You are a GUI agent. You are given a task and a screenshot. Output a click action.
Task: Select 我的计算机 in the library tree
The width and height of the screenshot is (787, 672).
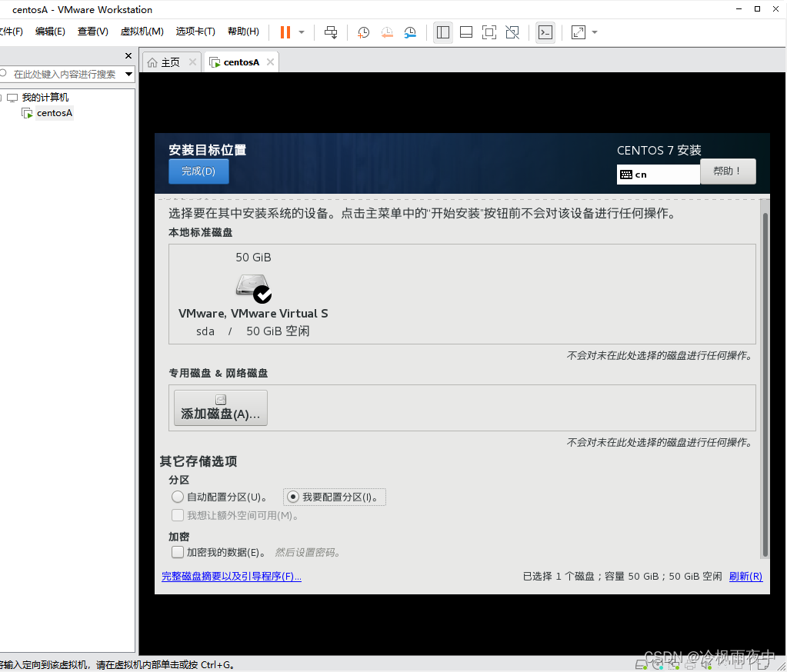pyautogui.click(x=45, y=98)
